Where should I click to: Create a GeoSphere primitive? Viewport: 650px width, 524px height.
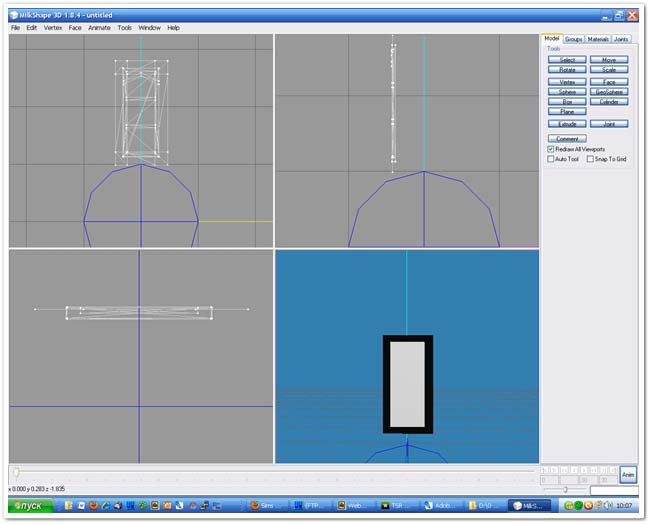click(609, 91)
